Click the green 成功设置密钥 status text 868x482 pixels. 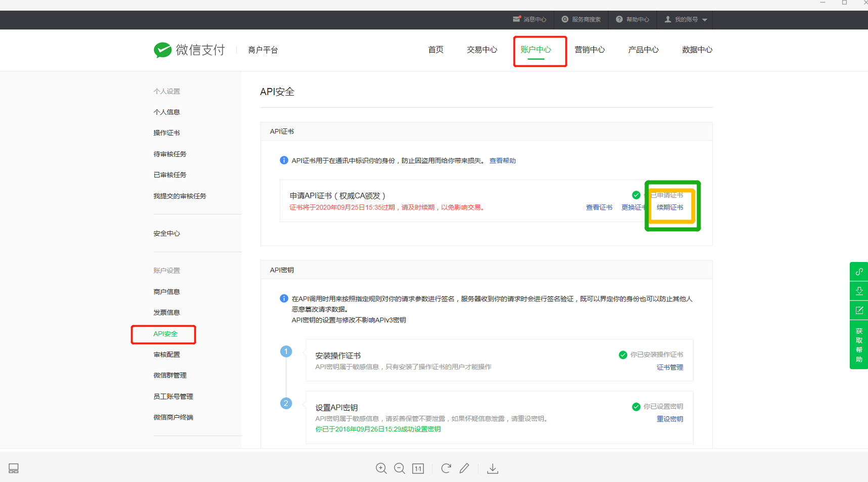click(x=378, y=429)
